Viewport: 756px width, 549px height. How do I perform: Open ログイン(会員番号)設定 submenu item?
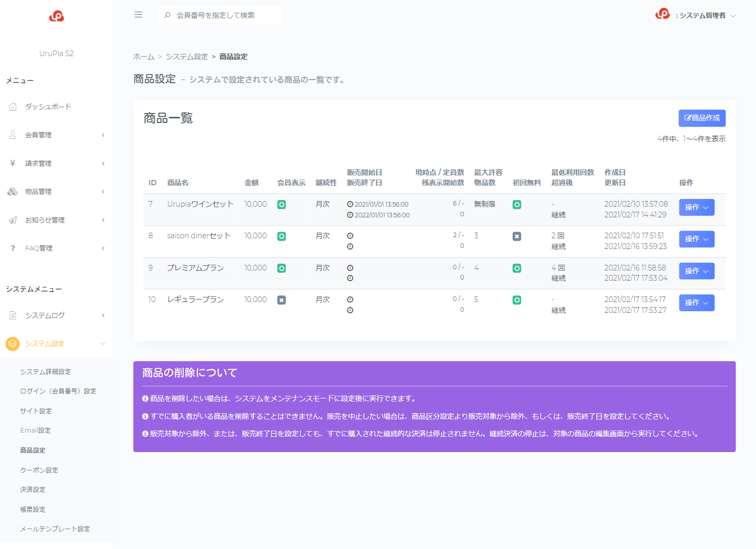58,391
